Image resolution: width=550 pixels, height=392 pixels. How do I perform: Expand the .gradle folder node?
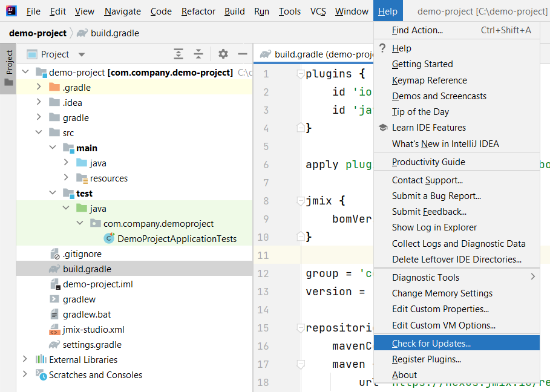pos(39,87)
